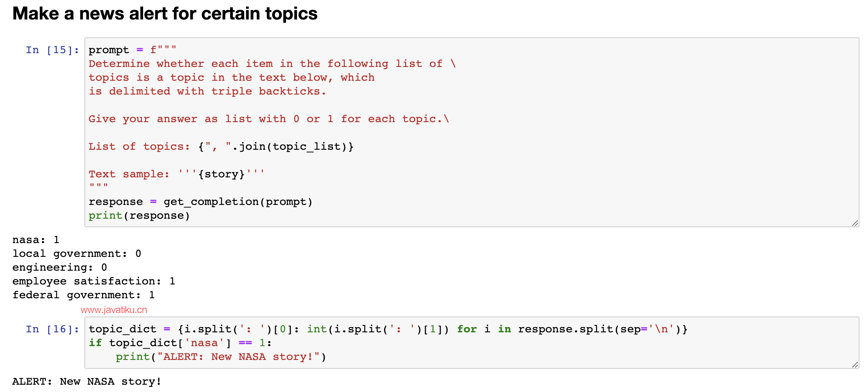Click the print ALERT statement in cell 16
Screen dimensions: 868x392
[x=221, y=357]
